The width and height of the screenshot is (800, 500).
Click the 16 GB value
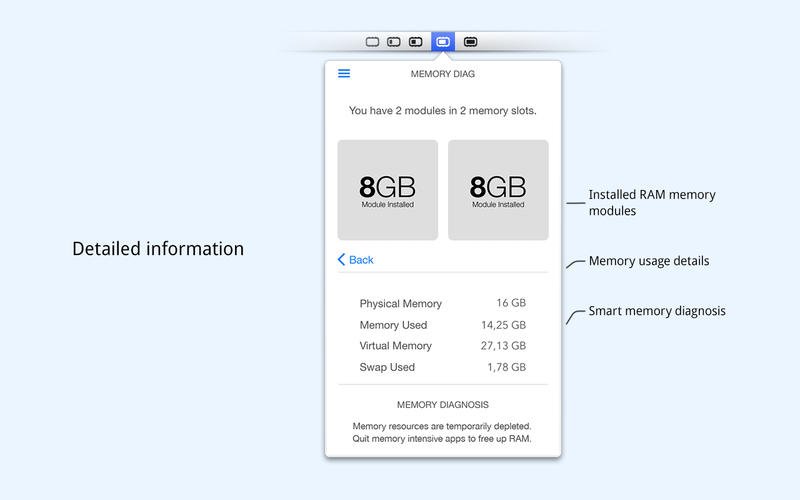point(511,303)
